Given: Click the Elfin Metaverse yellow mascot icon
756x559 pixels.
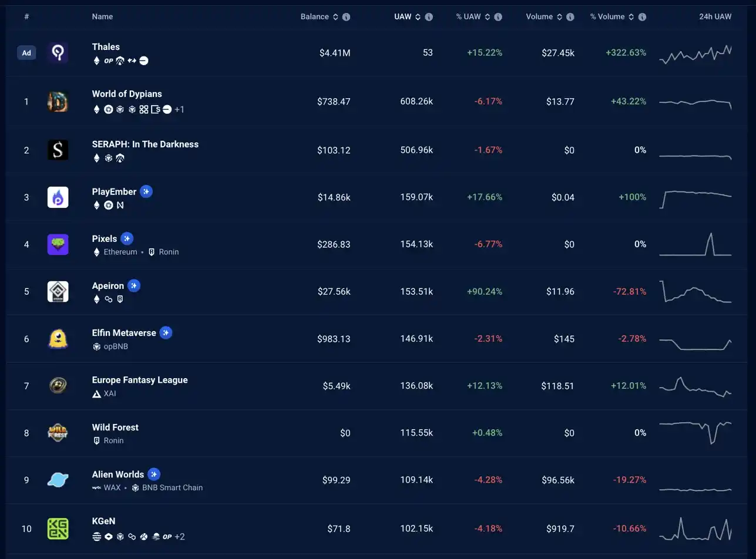Looking at the screenshot, I should pos(58,339).
